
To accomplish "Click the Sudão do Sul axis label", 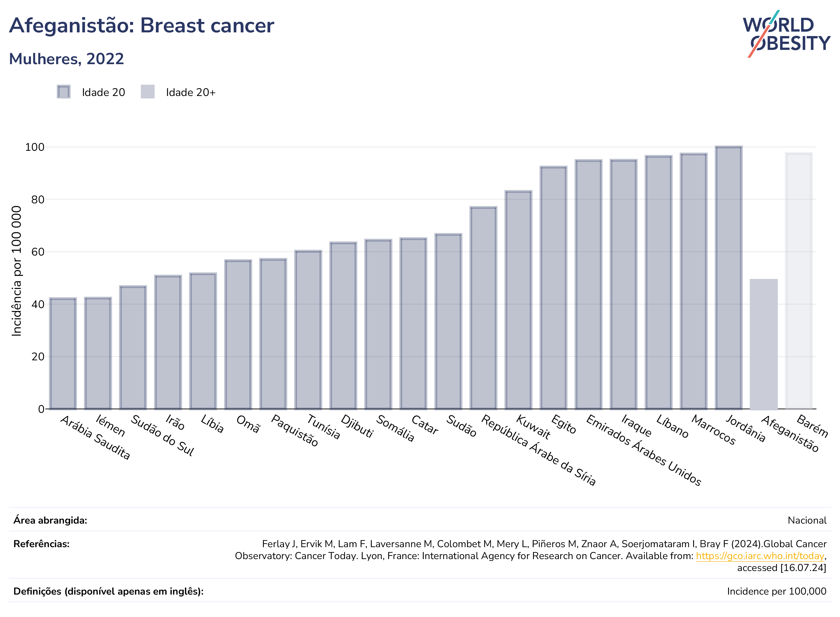I will click(162, 436).
